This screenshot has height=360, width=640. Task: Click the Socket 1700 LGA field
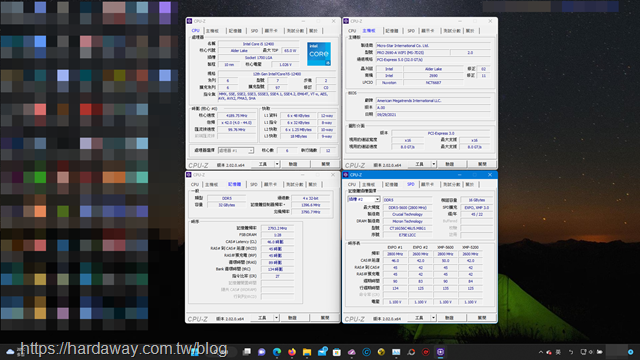pos(258,58)
